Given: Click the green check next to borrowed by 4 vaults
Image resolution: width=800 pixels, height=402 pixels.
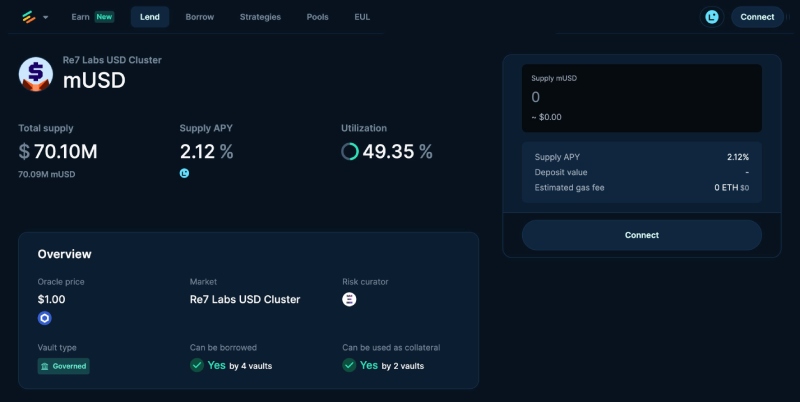Looking at the screenshot, I should pyautogui.click(x=198, y=365).
